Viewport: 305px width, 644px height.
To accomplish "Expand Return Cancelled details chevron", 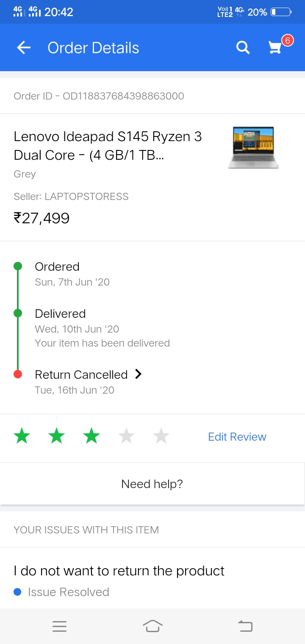I will [x=138, y=374].
